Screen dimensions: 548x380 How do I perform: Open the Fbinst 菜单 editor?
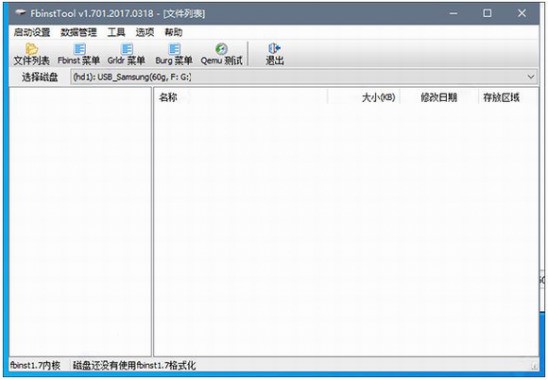pyautogui.click(x=79, y=54)
